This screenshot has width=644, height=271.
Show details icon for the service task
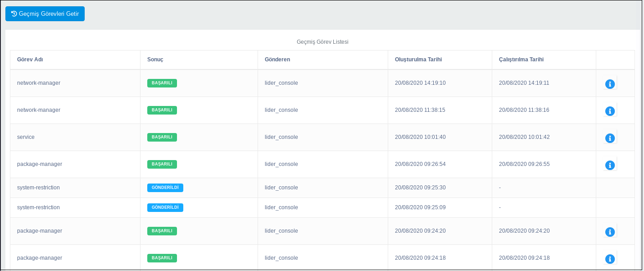610,138
